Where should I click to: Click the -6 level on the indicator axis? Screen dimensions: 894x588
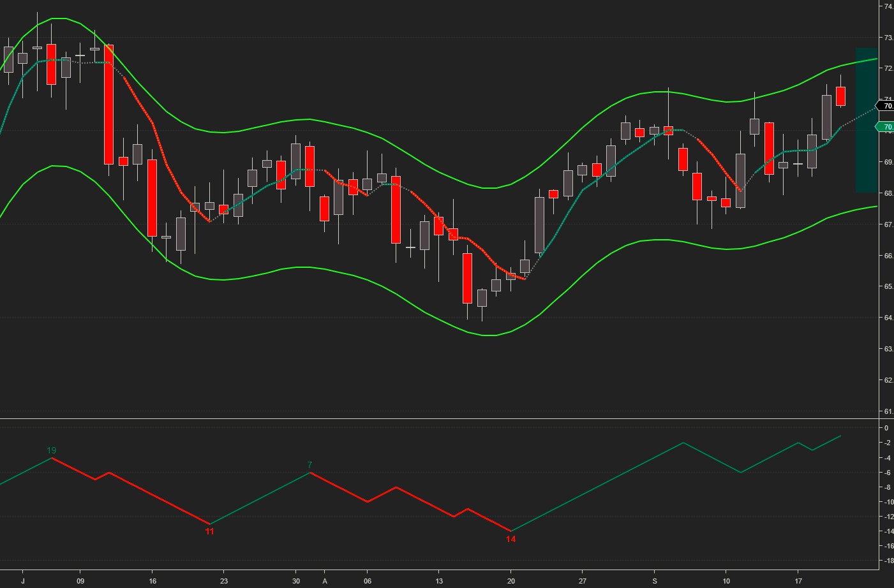click(886, 473)
